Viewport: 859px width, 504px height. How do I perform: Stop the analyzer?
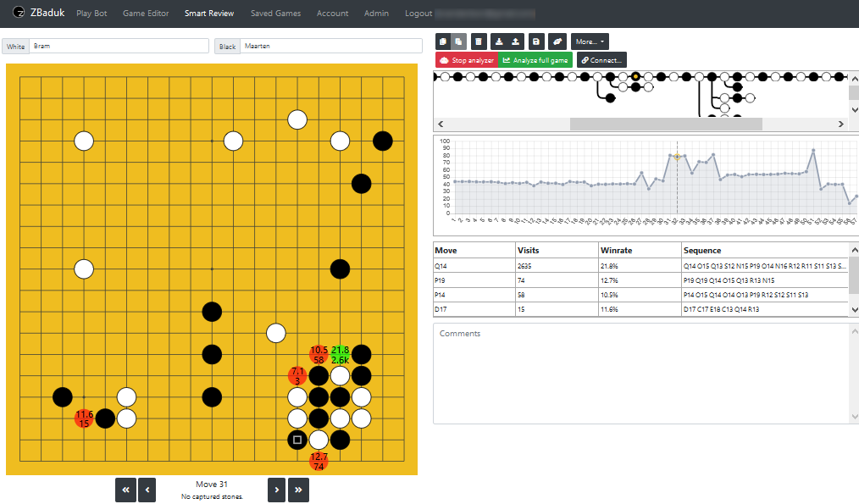(x=466, y=60)
